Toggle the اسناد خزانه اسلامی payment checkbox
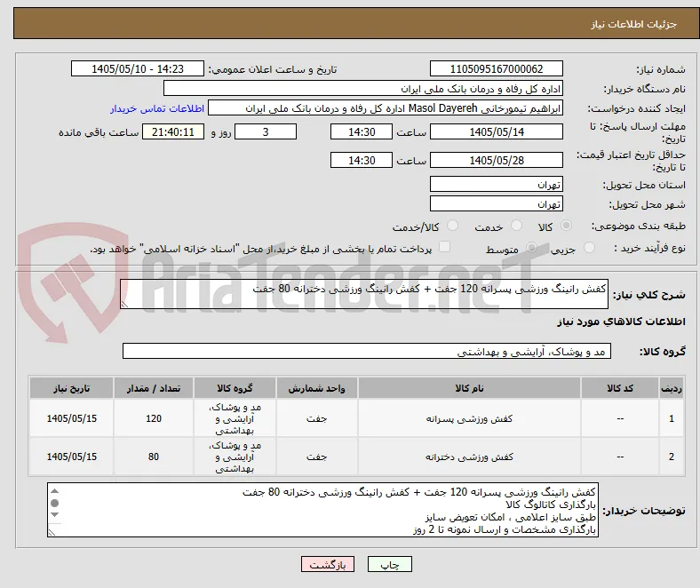The image size is (700, 588). coord(445,246)
